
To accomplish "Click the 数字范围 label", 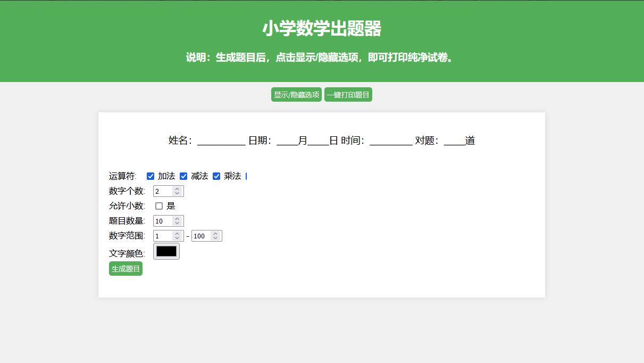I will 127,236.
